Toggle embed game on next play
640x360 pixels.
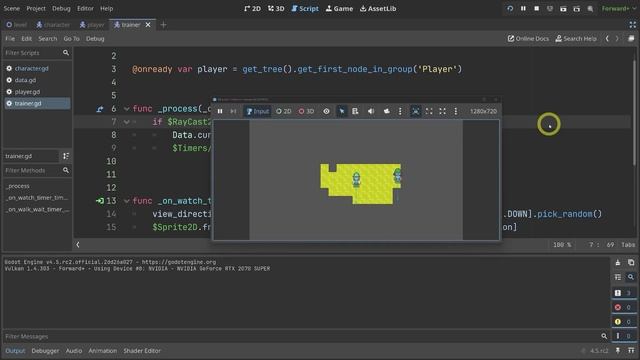(x=416, y=111)
